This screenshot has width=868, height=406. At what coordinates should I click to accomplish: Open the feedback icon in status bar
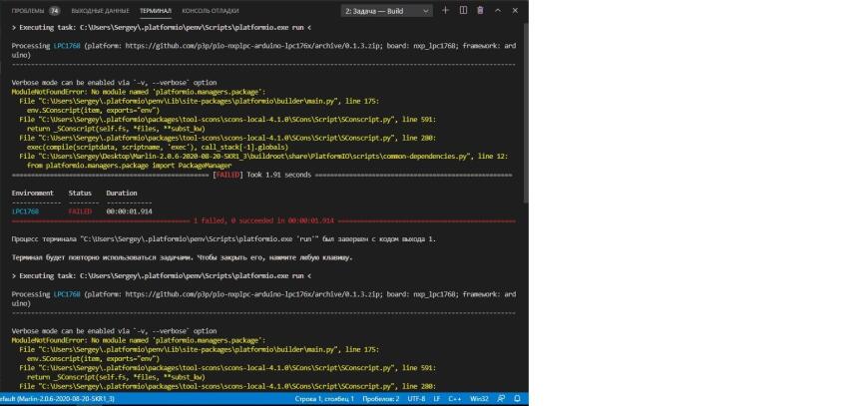[501, 398]
